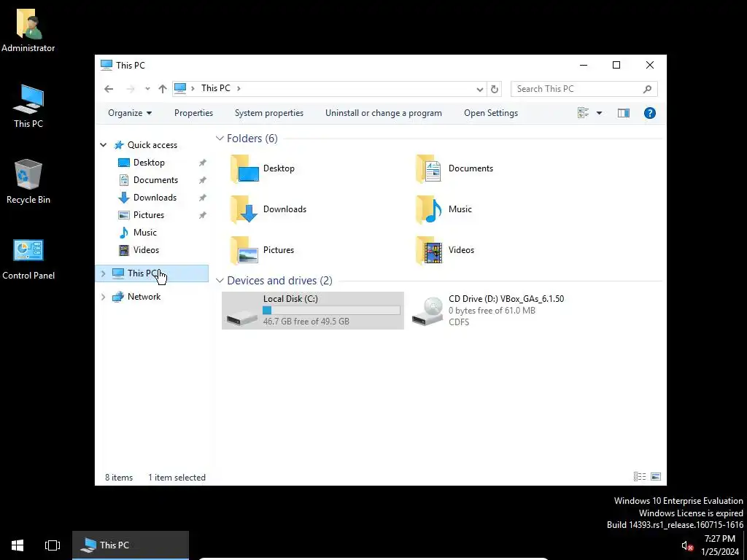Switch to details view in status bar

[x=639, y=477]
